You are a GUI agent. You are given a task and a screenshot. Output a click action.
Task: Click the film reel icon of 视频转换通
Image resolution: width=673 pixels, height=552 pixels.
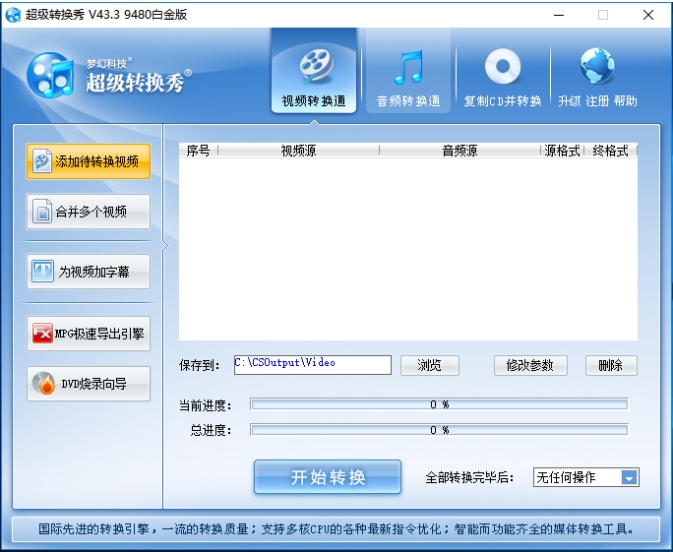tap(315, 66)
